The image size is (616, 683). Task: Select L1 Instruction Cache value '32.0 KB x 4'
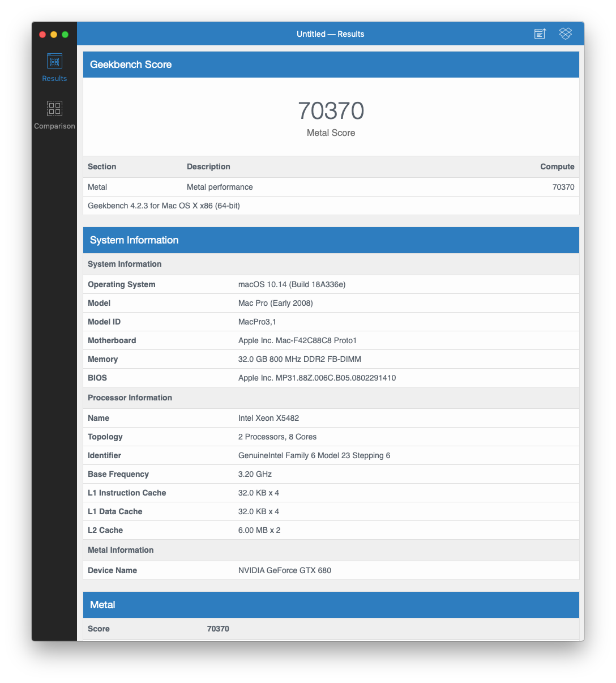point(259,493)
